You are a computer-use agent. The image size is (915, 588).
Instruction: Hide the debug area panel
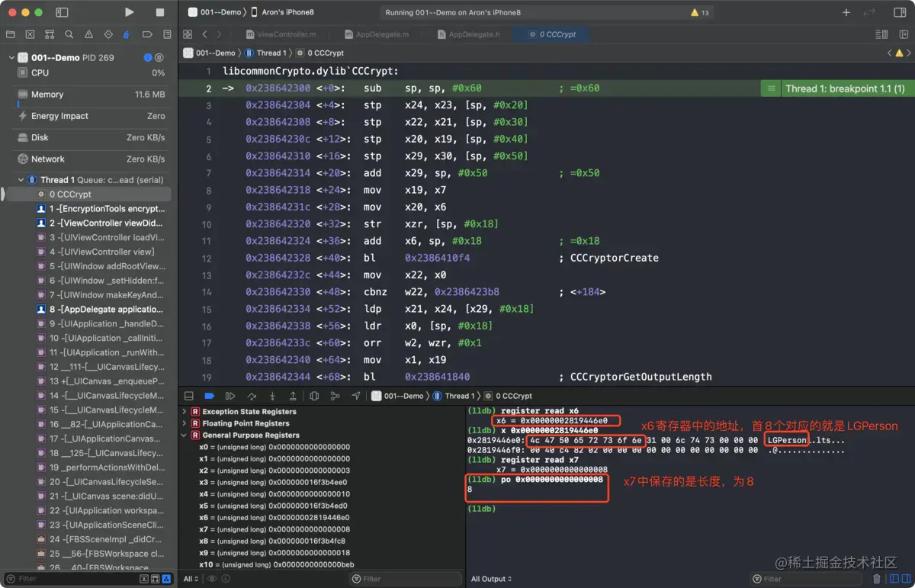click(x=188, y=396)
